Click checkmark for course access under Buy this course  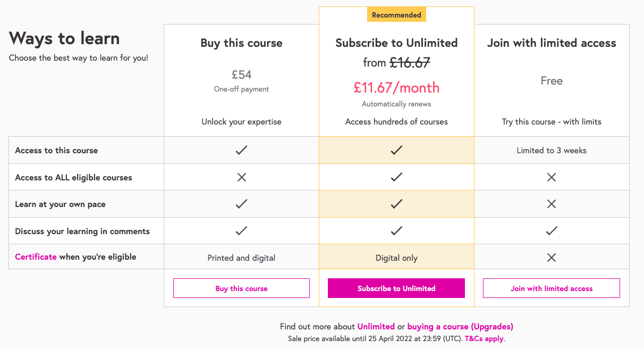coord(241,150)
